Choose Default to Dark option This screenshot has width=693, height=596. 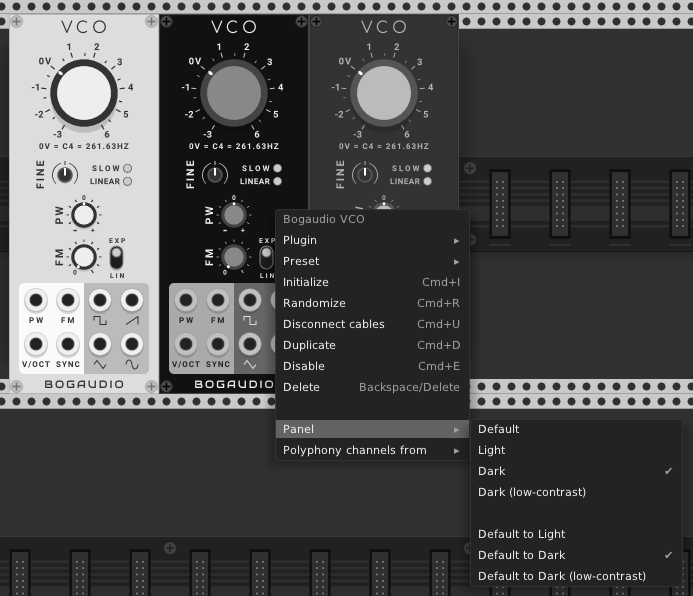pos(576,555)
